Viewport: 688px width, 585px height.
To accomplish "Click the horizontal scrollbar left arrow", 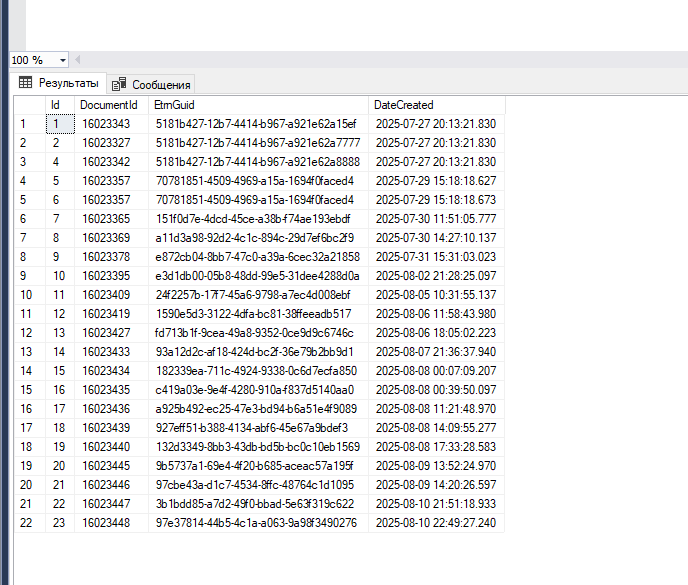I will pos(78,60).
